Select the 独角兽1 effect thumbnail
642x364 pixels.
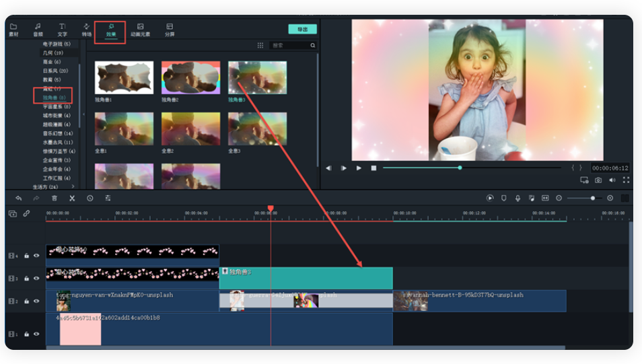124,78
